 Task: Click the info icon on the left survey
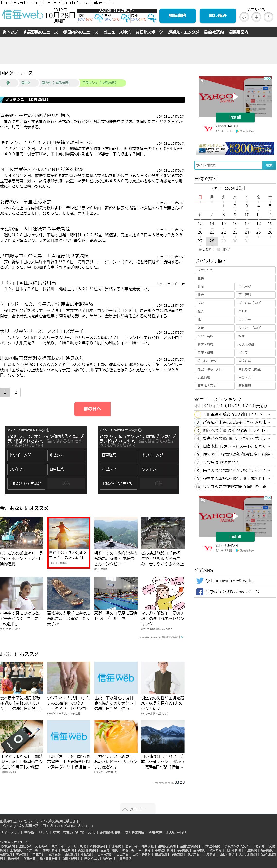(47, 430)
